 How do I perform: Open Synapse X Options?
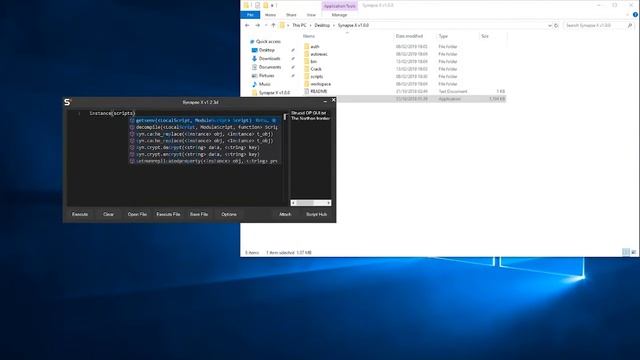click(x=229, y=214)
